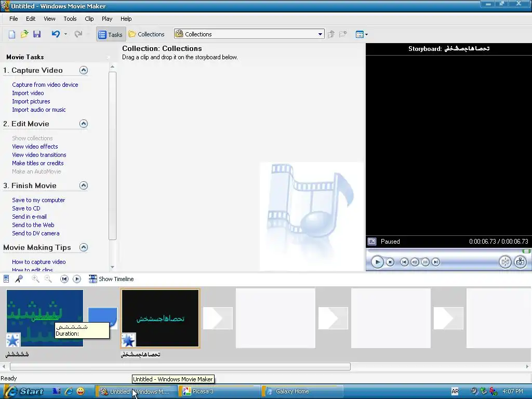
Task: Collapse the Movie Making Tips section
Action: [x=84, y=247]
